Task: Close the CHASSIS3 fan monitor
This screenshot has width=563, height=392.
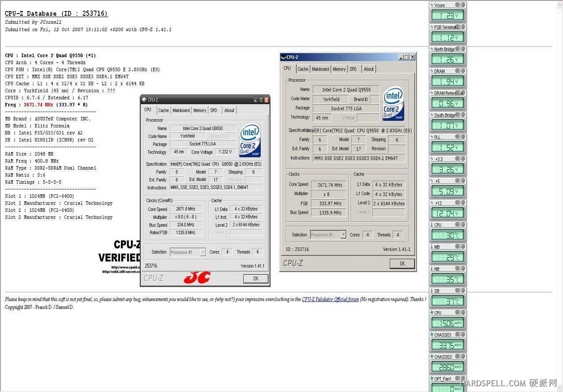Action: (463, 356)
